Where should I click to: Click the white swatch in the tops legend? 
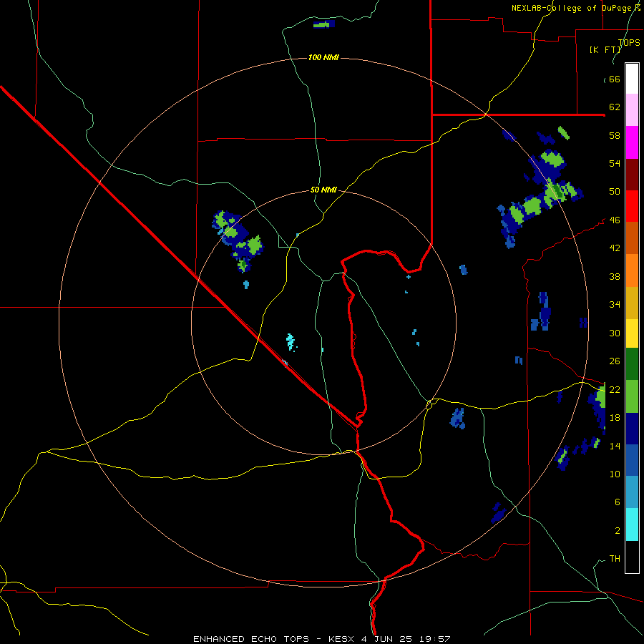click(632, 79)
